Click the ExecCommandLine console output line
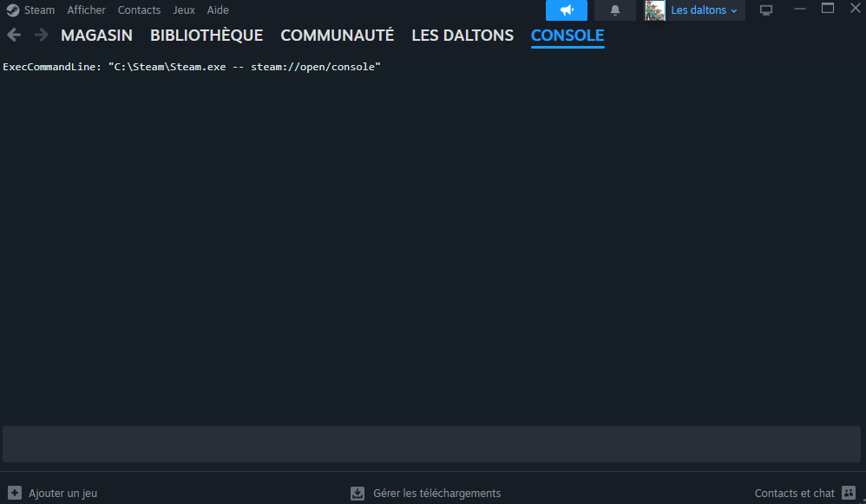Screen dimensions: 866x504 tap(192, 67)
